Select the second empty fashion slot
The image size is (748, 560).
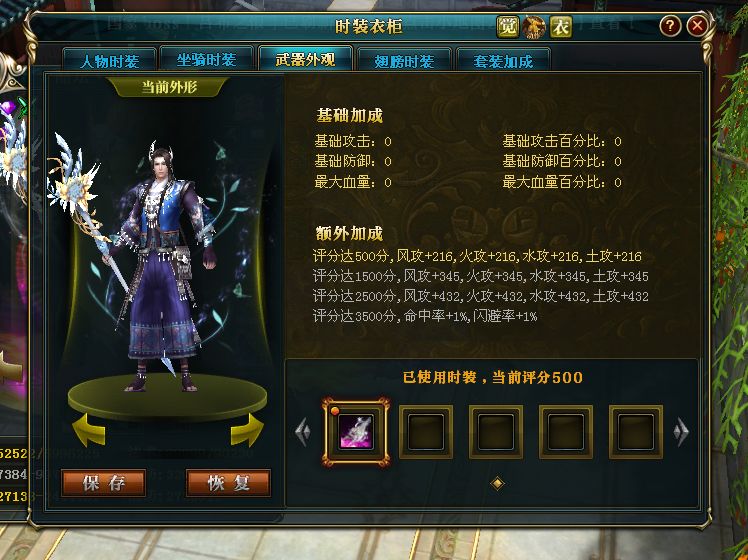click(x=496, y=432)
